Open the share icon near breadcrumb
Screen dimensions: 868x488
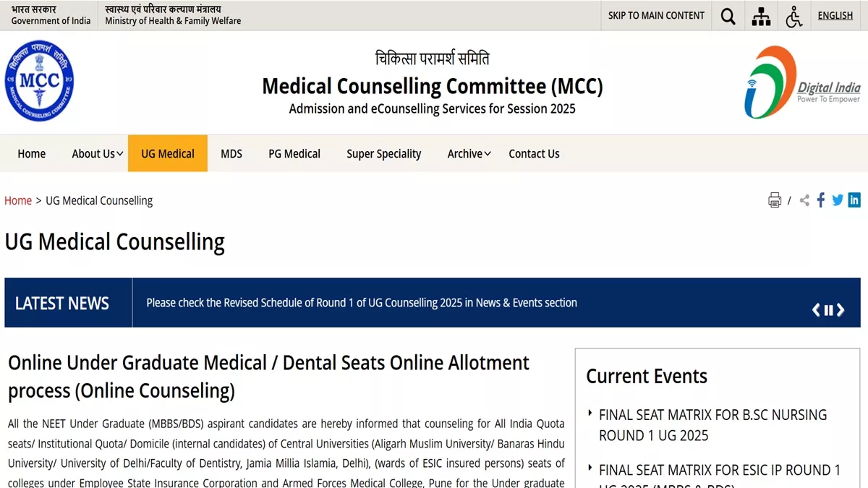point(804,200)
